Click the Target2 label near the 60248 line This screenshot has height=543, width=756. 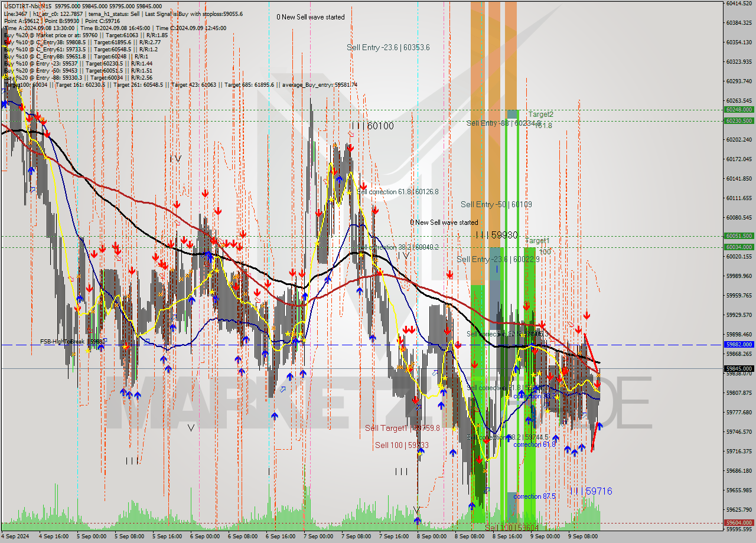(540, 114)
